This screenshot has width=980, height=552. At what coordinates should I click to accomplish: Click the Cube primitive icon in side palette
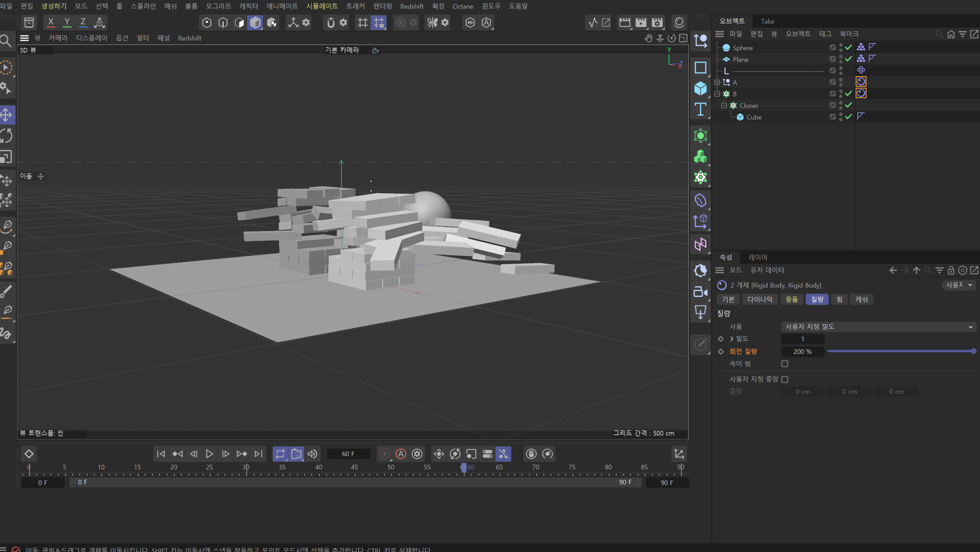700,89
